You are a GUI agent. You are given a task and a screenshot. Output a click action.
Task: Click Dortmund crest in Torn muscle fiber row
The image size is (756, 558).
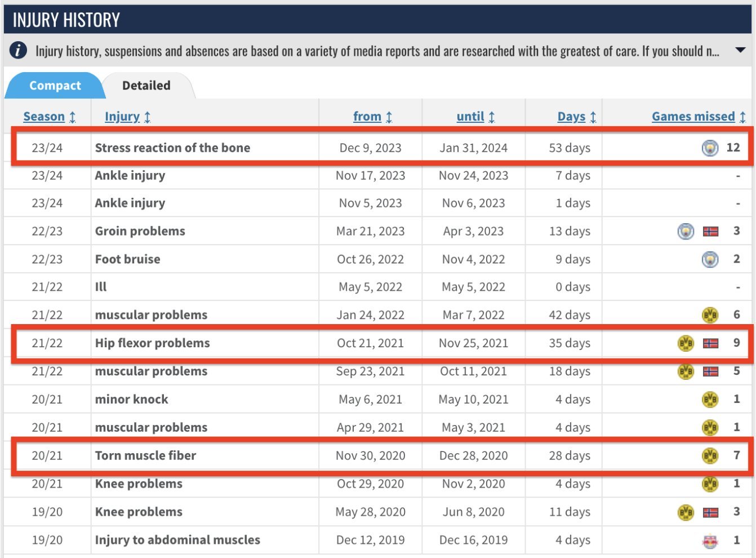click(x=710, y=455)
